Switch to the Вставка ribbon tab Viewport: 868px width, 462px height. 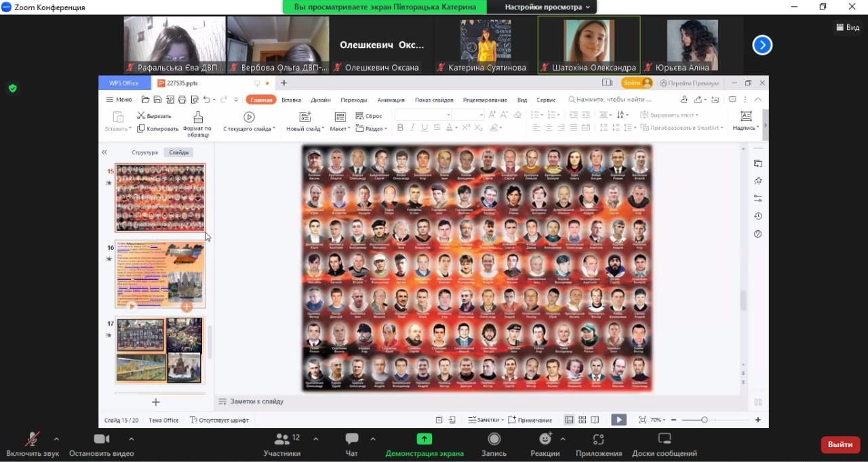[x=291, y=100]
